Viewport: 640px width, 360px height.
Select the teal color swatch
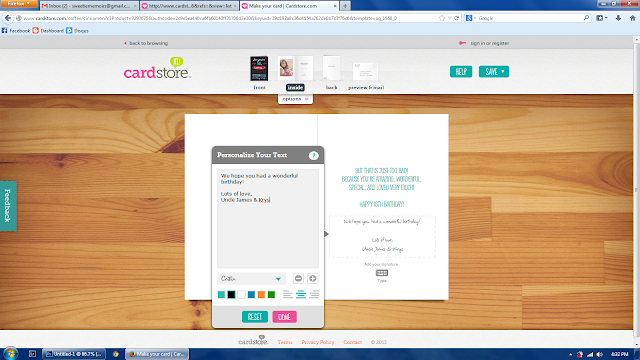(x=221, y=294)
